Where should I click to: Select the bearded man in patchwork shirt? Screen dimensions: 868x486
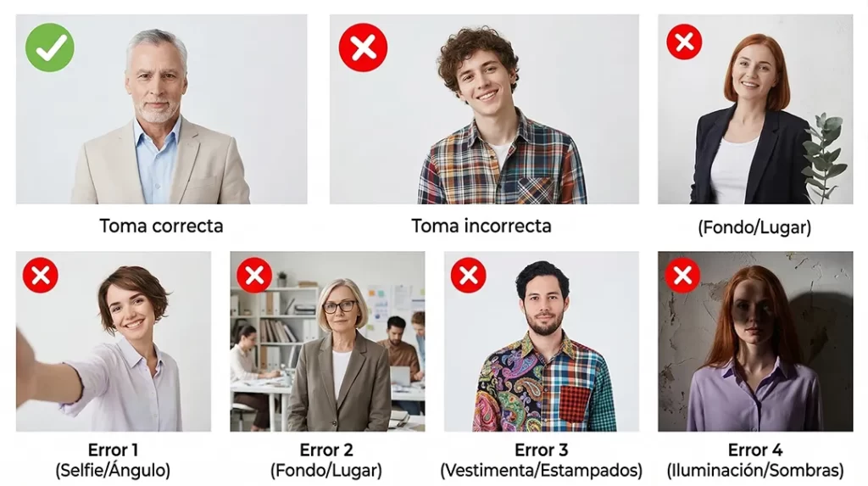pyautogui.click(x=542, y=341)
